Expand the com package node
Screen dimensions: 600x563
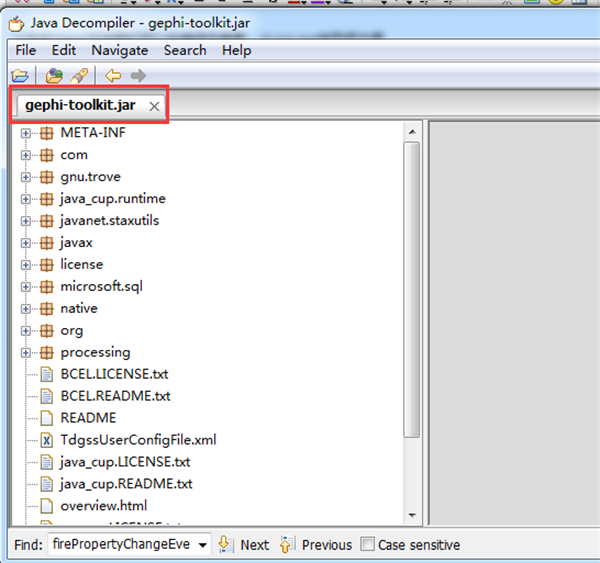(26, 155)
